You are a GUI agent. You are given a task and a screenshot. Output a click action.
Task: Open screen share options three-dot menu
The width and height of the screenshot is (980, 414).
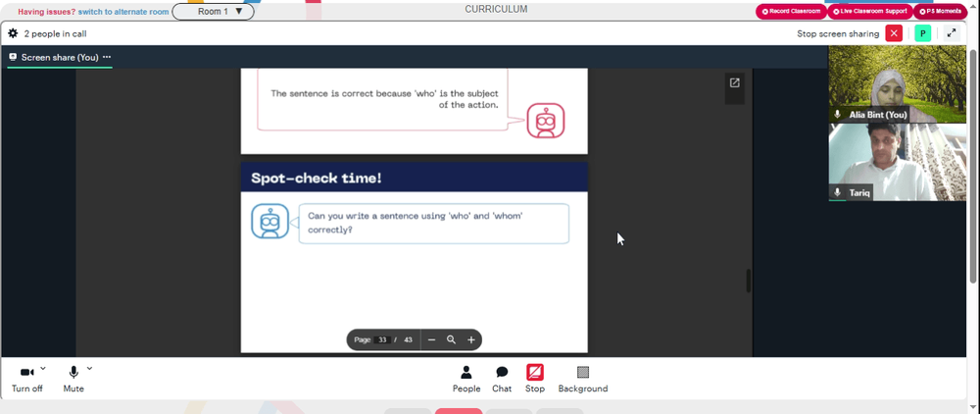click(107, 57)
